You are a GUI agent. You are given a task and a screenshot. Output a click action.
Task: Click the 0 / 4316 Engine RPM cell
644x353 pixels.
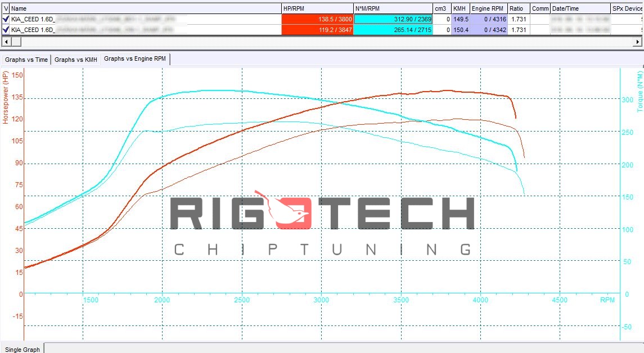pyautogui.click(x=489, y=19)
